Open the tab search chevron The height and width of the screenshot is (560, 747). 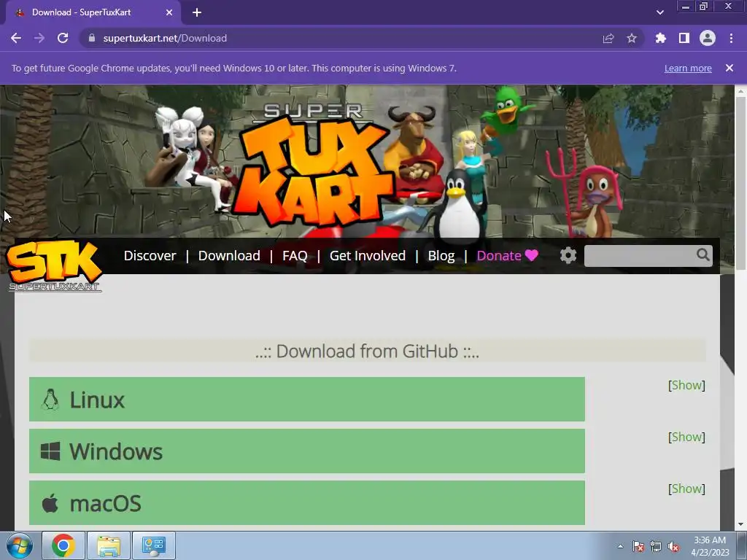click(x=659, y=12)
